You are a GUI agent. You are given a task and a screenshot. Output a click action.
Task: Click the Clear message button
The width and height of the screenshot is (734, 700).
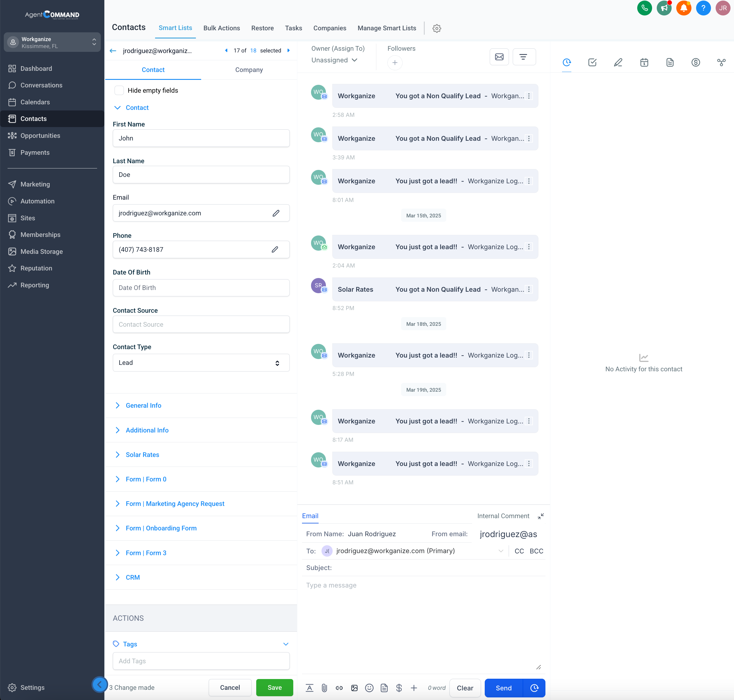[465, 688]
